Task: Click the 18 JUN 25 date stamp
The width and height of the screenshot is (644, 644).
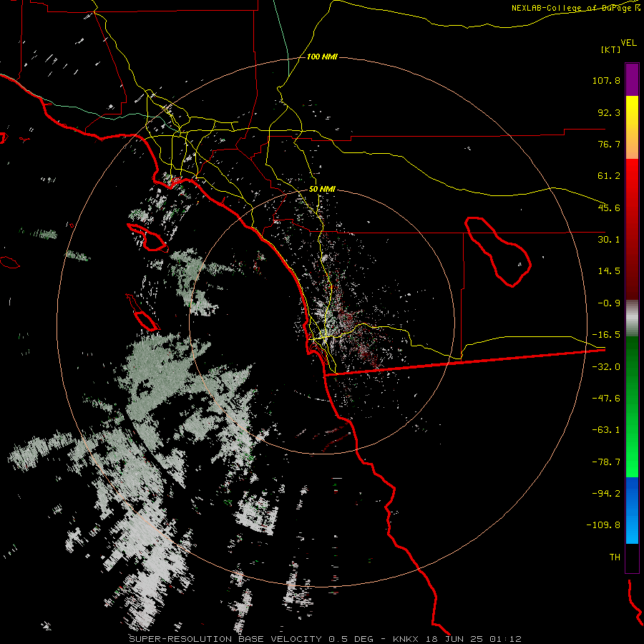Action: click(453, 639)
